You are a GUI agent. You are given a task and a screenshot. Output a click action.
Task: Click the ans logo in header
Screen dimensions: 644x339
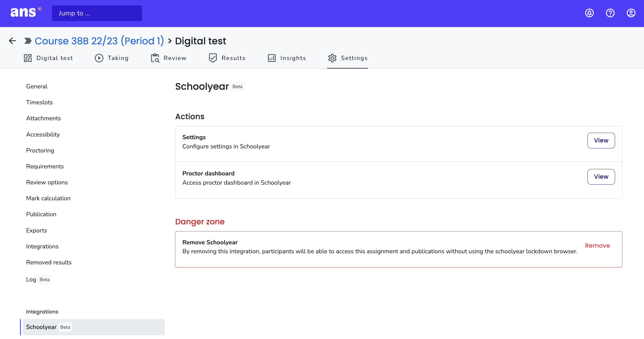click(26, 12)
